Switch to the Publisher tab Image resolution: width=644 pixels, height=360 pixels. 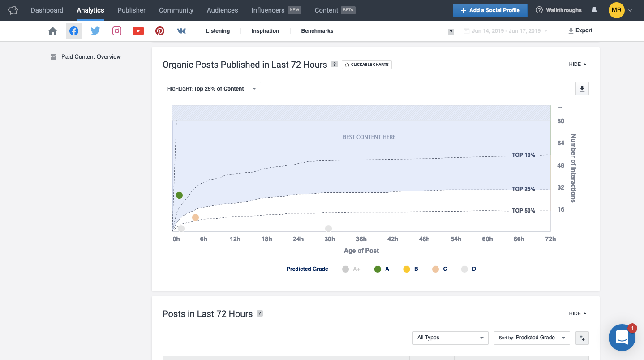(x=131, y=10)
